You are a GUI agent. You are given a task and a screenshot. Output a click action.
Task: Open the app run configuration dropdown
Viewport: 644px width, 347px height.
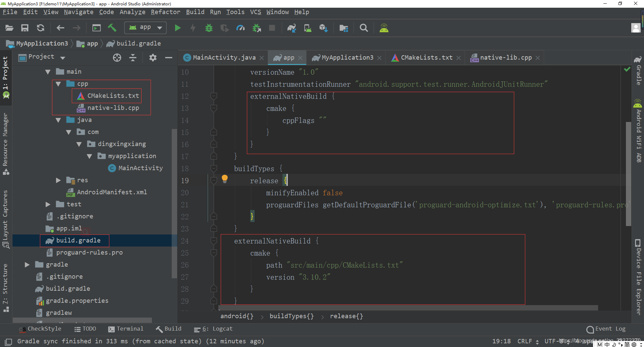146,27
